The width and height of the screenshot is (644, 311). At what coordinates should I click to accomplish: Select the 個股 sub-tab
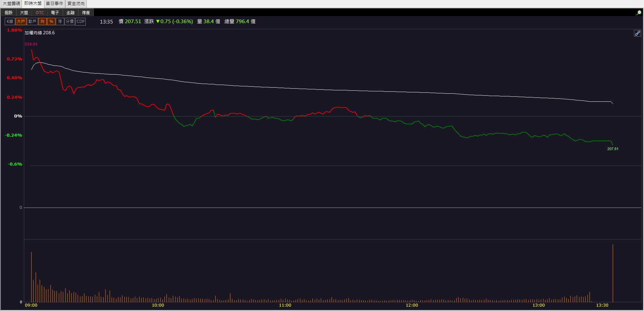(x=9, y=13)
